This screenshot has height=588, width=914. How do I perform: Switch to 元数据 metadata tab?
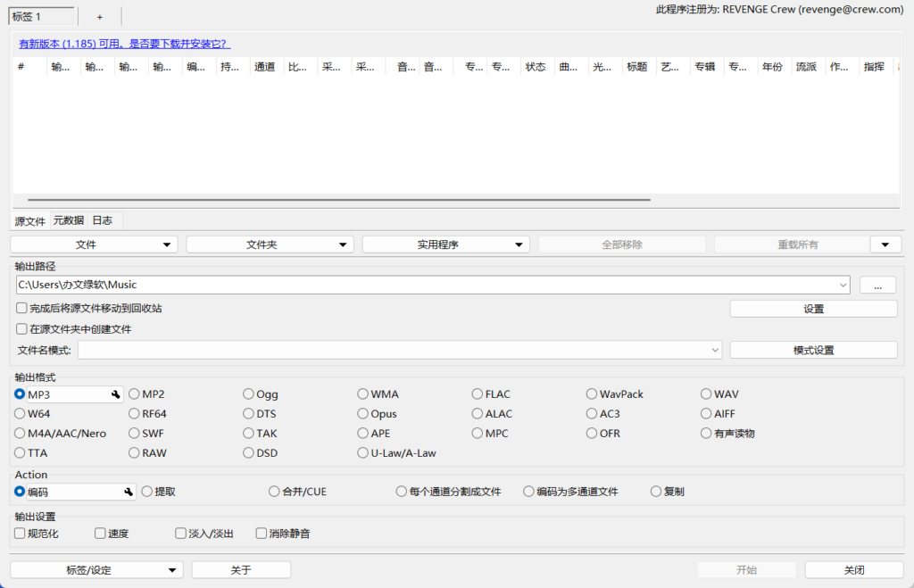click(x=69, y=220)
